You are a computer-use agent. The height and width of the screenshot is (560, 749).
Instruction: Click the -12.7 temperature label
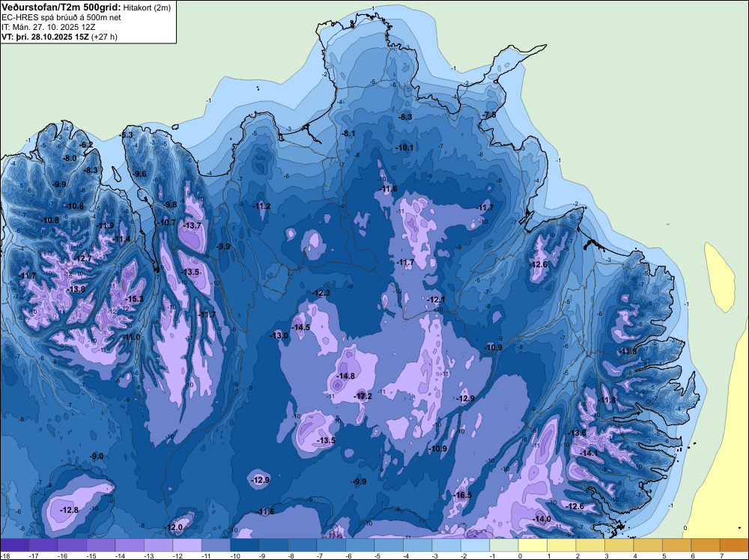click(x=82, y=258)
